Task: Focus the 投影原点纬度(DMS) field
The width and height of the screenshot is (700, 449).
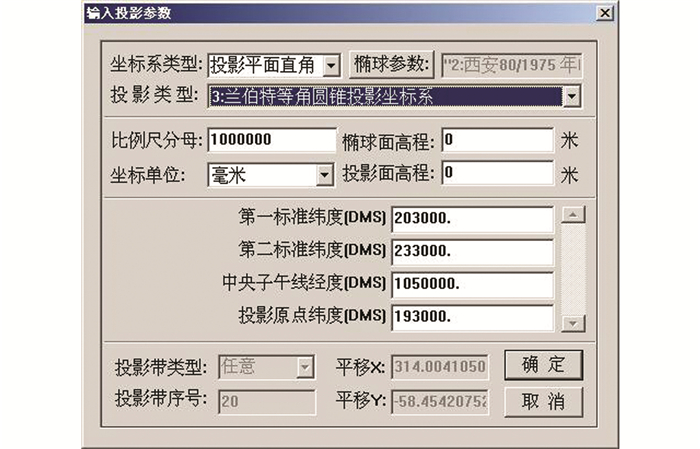Action: click(472, 316)
